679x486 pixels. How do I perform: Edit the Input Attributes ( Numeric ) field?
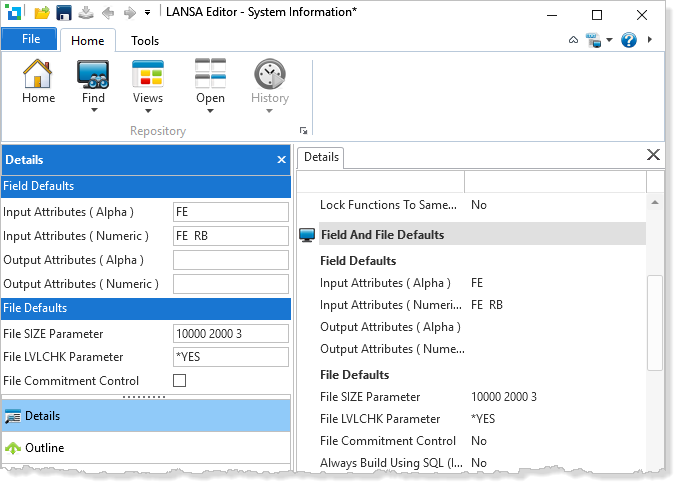click(231, 236)
